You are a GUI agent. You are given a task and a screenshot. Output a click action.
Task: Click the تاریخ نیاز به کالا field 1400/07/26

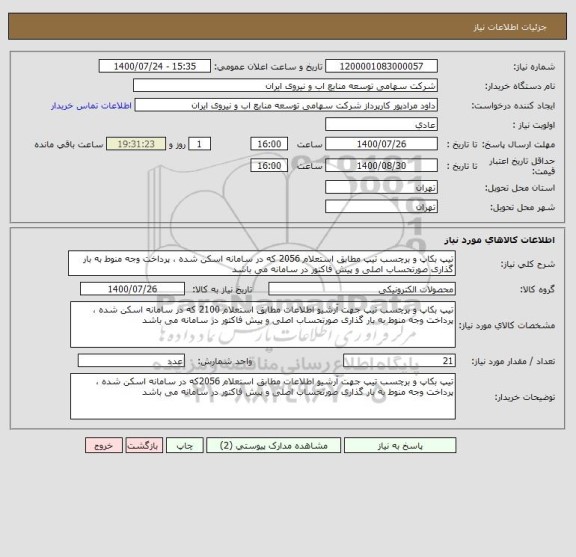pos(132,289)
